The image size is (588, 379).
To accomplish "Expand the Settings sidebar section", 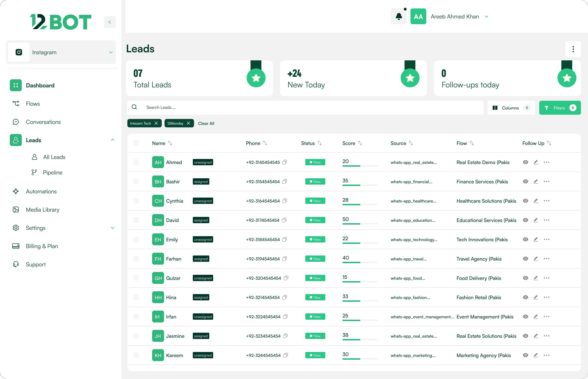I will click(112, 228).
